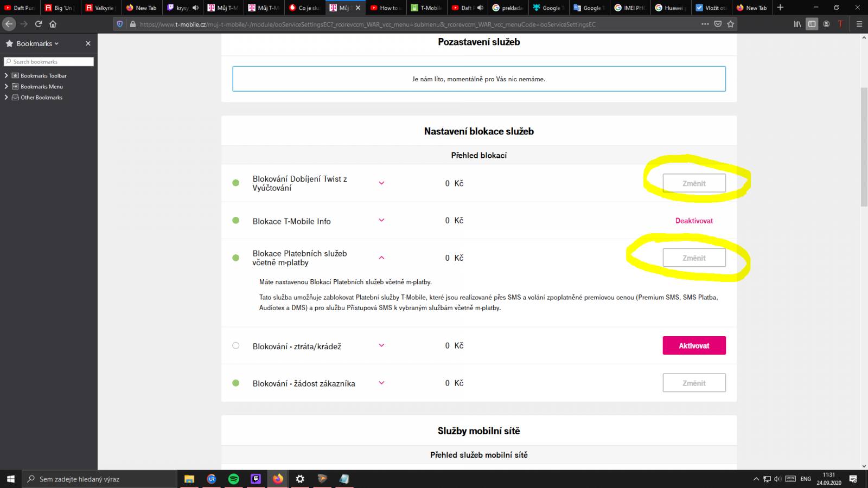Click Aktivovat for Blokování - ztráta/krádež
This screenshot has width=868, height=488.
pos(694,345)
